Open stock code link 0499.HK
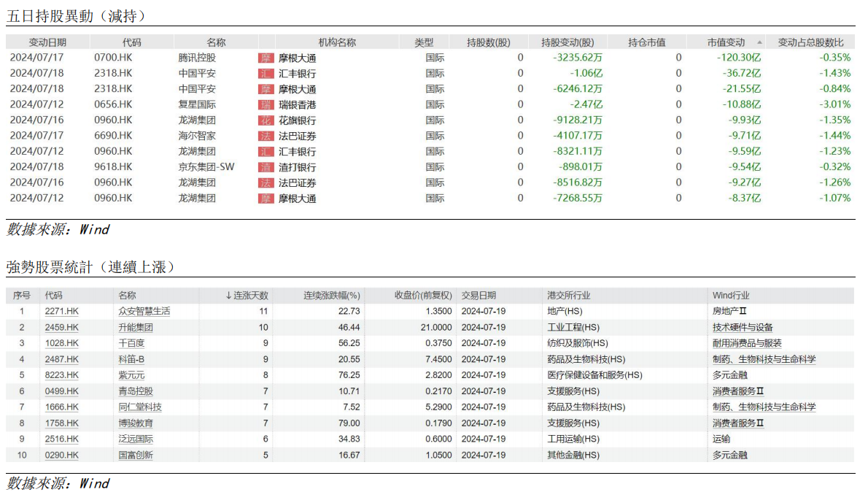The width and height of the screenshot is (868, 500). pos(62,391)
